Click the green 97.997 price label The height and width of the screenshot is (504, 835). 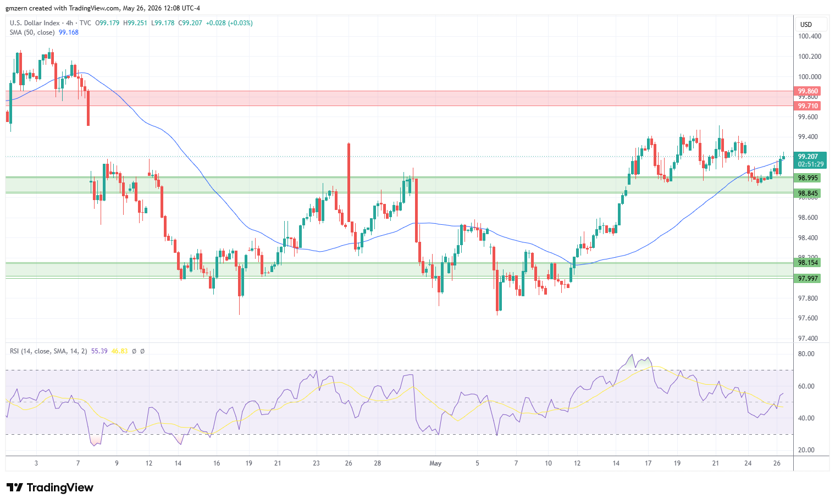click(x=808, y=279)
